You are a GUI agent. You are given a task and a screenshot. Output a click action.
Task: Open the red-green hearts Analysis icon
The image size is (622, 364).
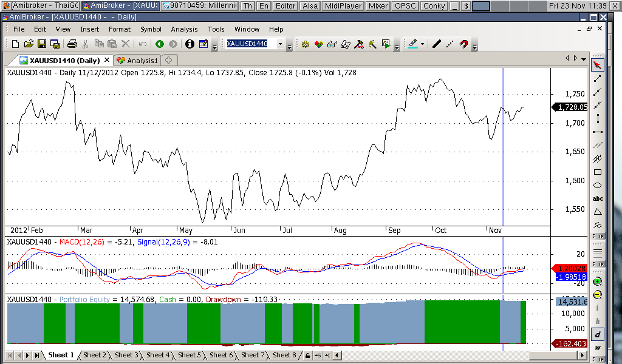pyautogui.click(x=318, y=44)
